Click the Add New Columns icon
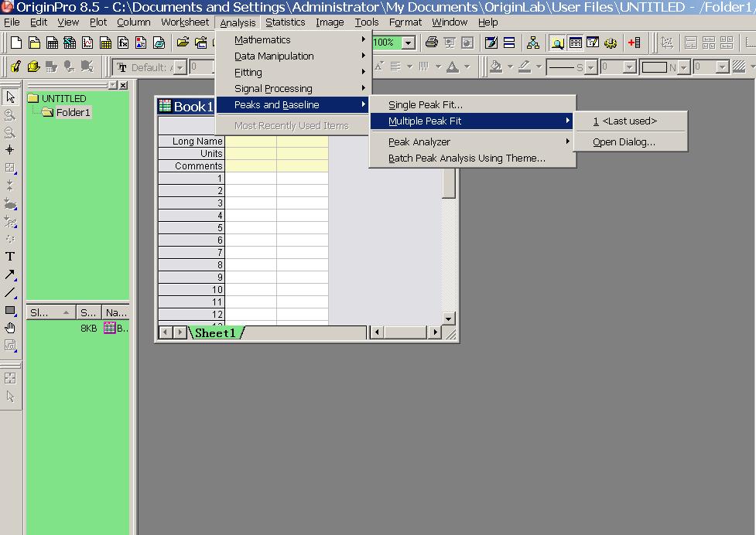 pos(635,43)
